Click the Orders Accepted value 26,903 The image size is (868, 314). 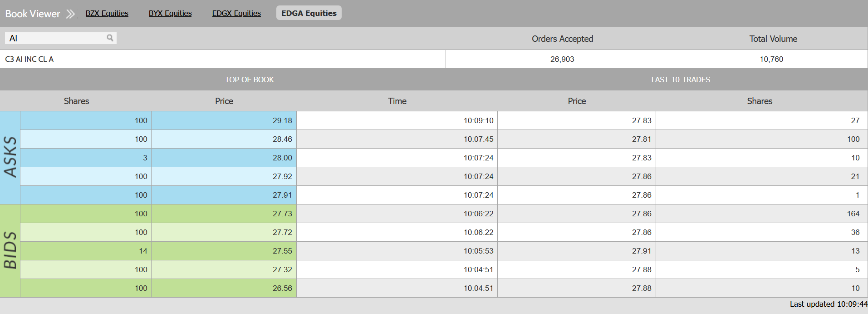pos(562,59)
